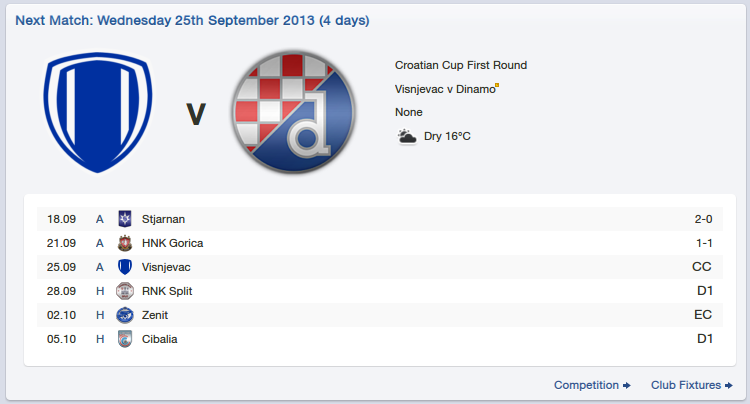The height and width of the screenshot is (404, 750).
Task: Click the Visnjevac v Dinamo match link
Action: (445, 89)
